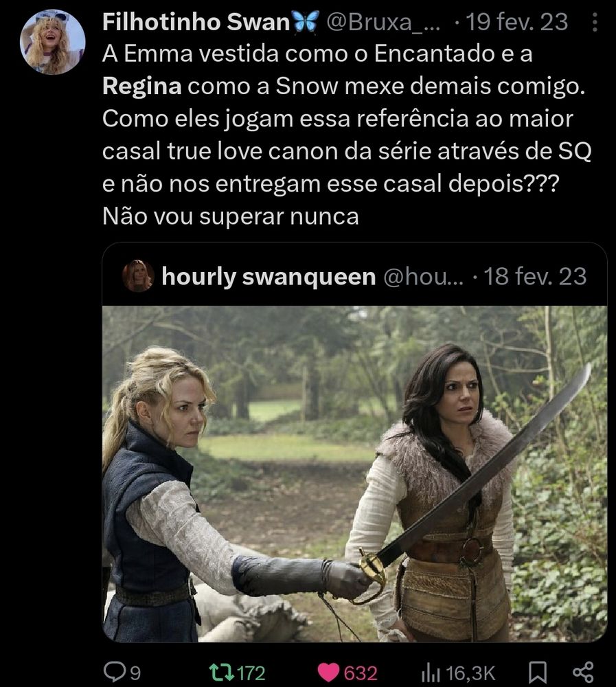Retweet using the green arrows icon

[222, 672]
